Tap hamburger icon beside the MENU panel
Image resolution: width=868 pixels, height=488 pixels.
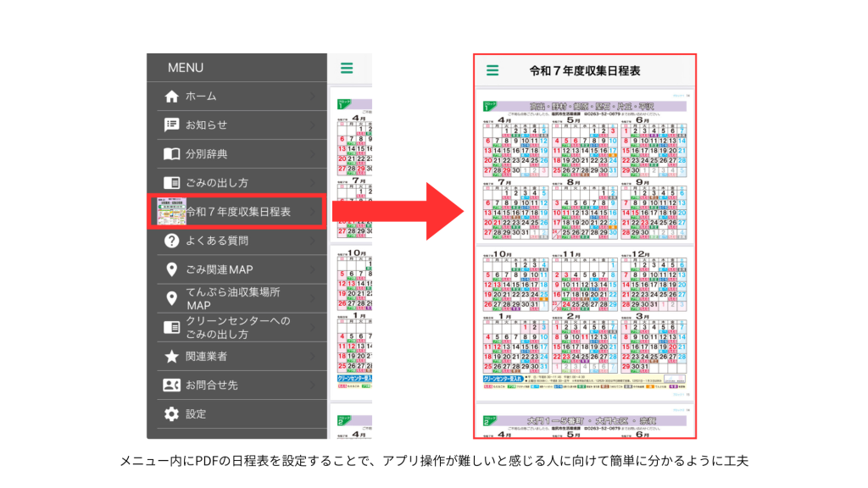[347, 68]
